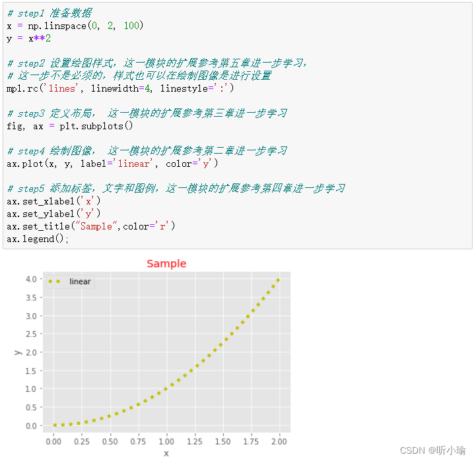Click the ax.set_ylabel('y') line
This screenshot has width=476, height=461.
coord(53,214)
